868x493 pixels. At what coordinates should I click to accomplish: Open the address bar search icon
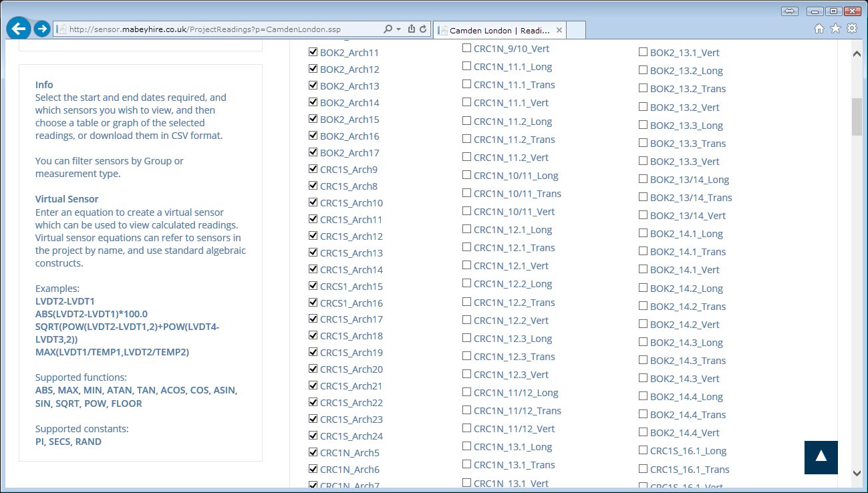tap(388, 29)
